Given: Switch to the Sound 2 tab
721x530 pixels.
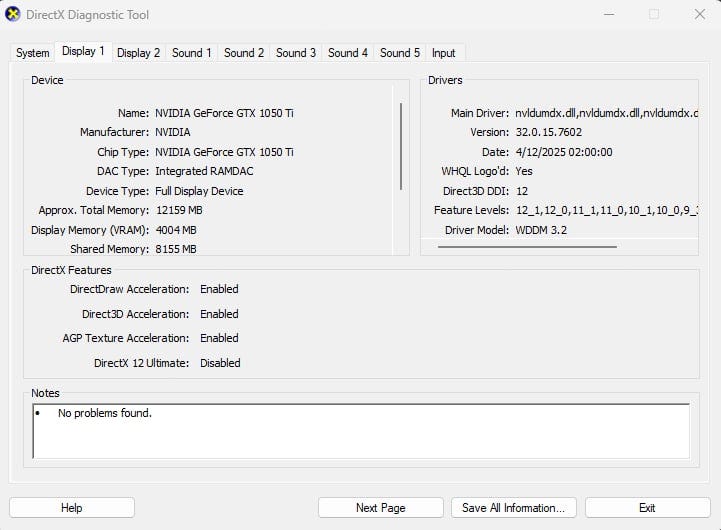Looking at the screenshot, I should [244, 53].
